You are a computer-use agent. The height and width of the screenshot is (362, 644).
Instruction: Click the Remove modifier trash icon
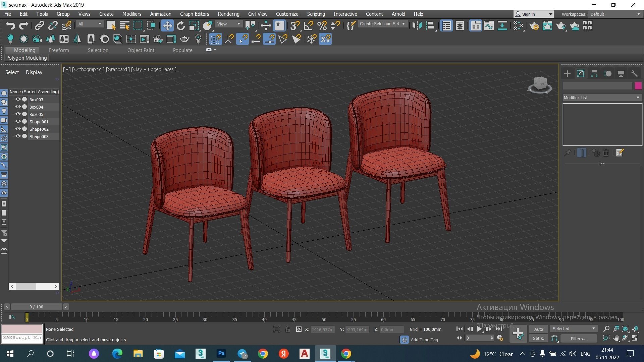606,153
